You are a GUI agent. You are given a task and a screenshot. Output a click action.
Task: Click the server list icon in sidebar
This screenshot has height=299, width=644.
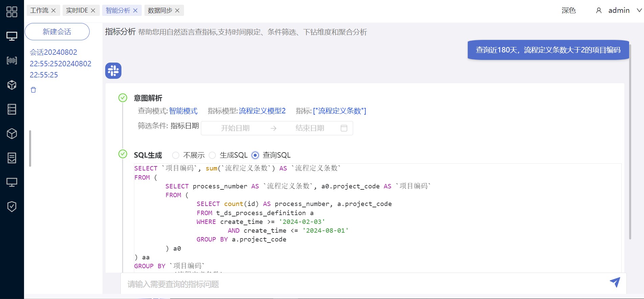pyautogui.click(x=12, y=109)
